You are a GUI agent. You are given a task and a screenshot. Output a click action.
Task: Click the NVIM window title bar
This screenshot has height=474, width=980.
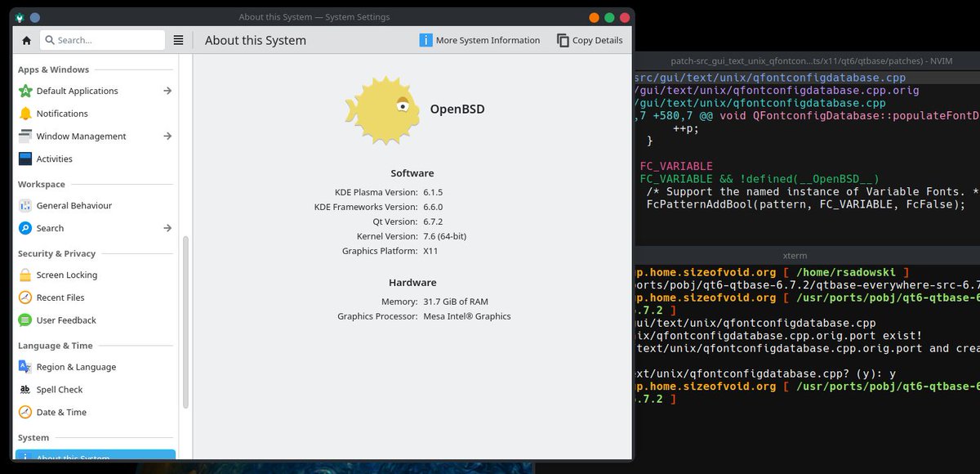[807, 60]
